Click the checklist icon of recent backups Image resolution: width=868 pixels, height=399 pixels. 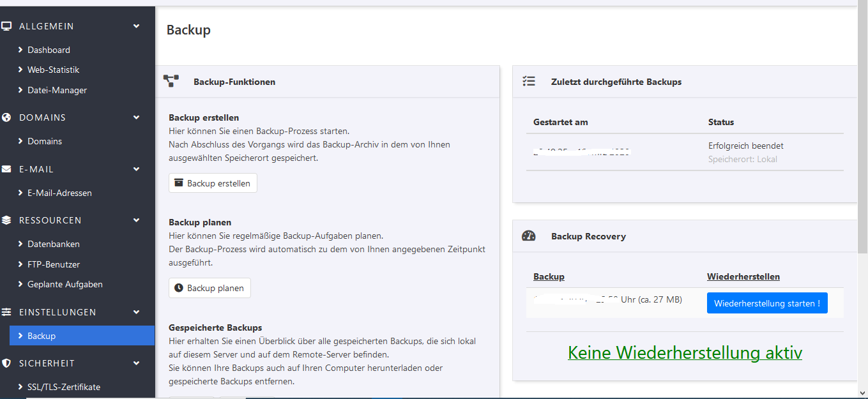(x=528, y=82)
